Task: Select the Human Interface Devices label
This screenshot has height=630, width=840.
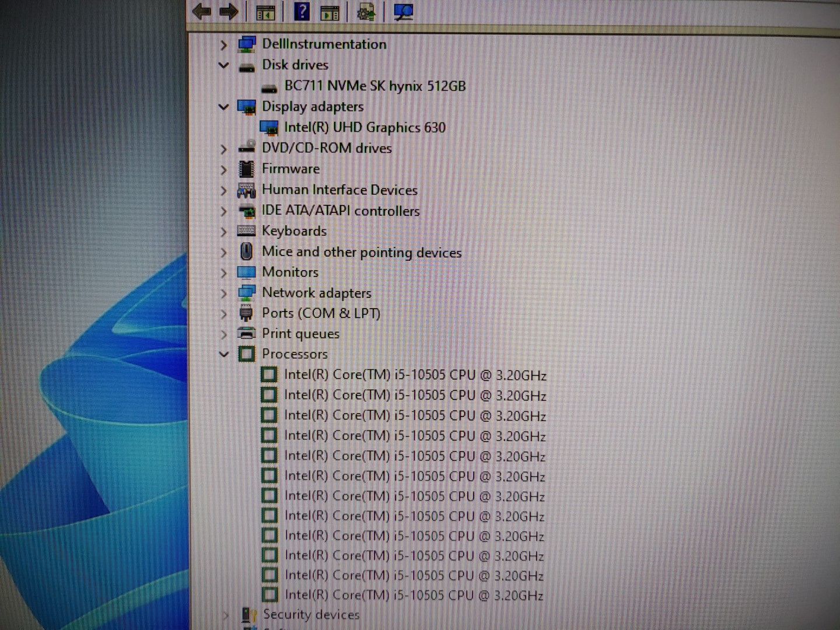Action: [339, 190]
